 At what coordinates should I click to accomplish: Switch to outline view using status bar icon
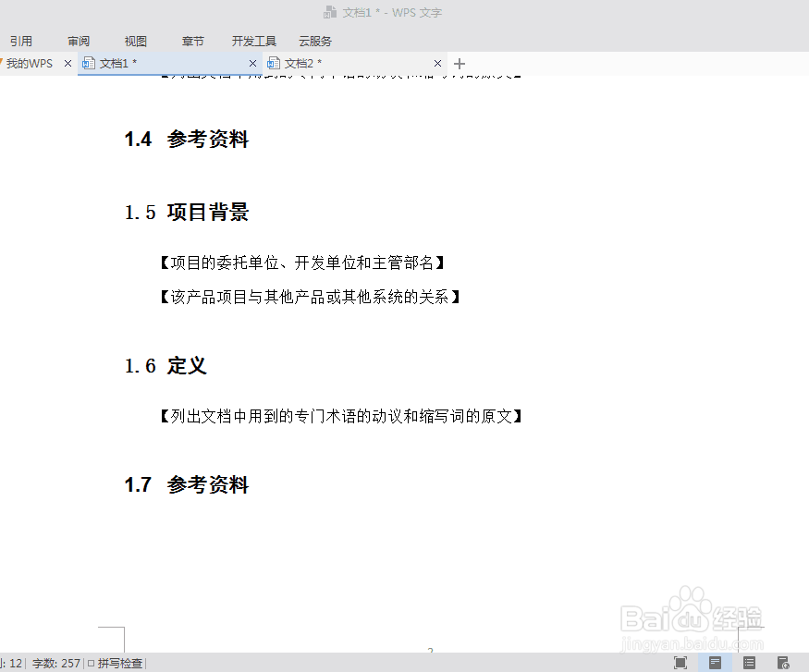point(749,663)
